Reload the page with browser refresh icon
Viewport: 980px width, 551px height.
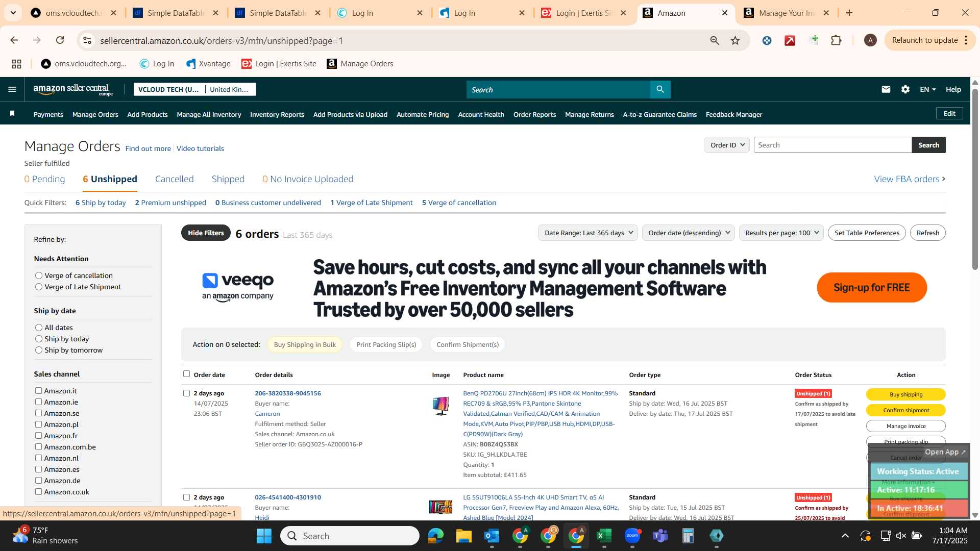pos(60,40)
